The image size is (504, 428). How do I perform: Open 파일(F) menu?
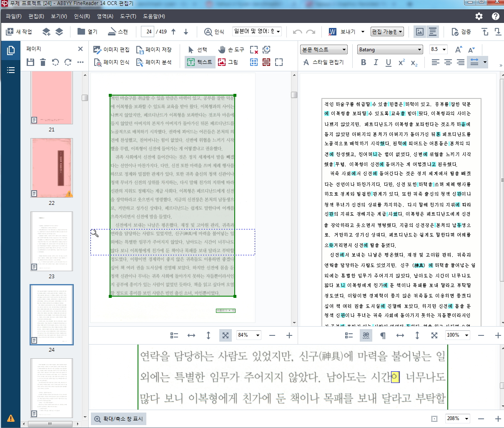coord(14,16)
